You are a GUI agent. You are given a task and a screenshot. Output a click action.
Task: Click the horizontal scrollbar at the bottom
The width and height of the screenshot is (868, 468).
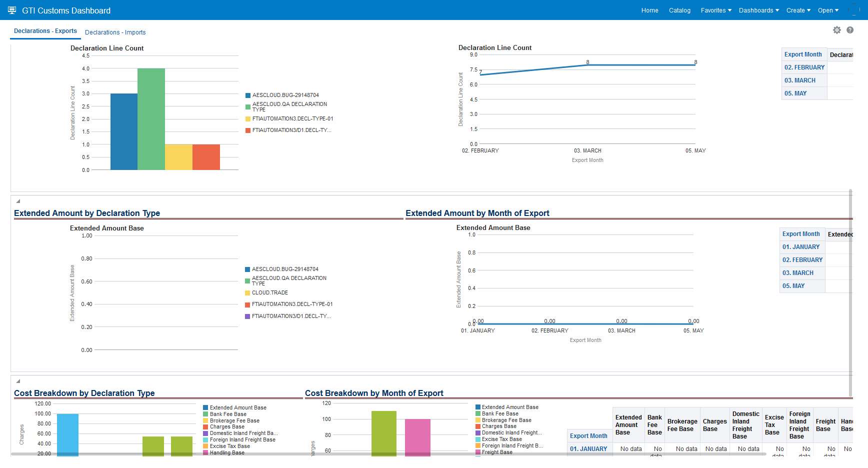(x=388, y=454)
